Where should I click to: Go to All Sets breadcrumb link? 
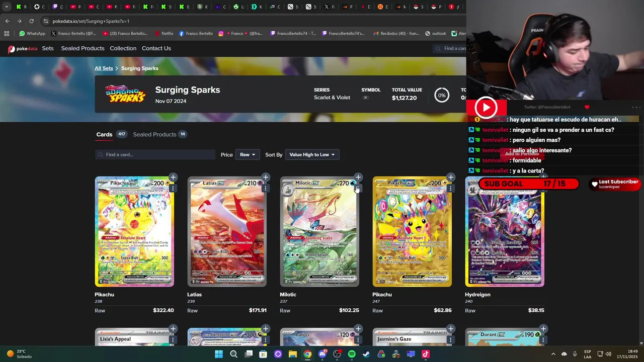pos(104,68)
